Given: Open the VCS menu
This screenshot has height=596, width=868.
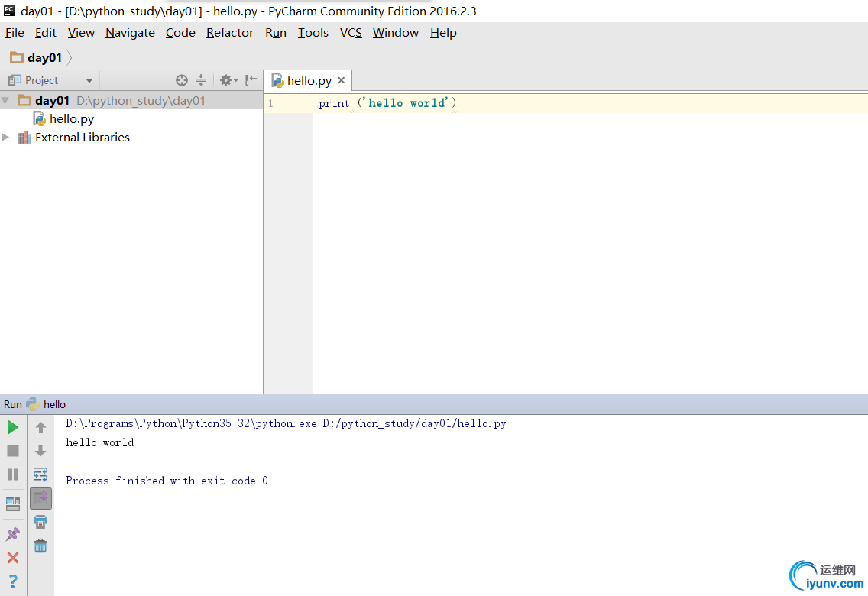Looking at the screenshot, I should [x=351, y=33].
